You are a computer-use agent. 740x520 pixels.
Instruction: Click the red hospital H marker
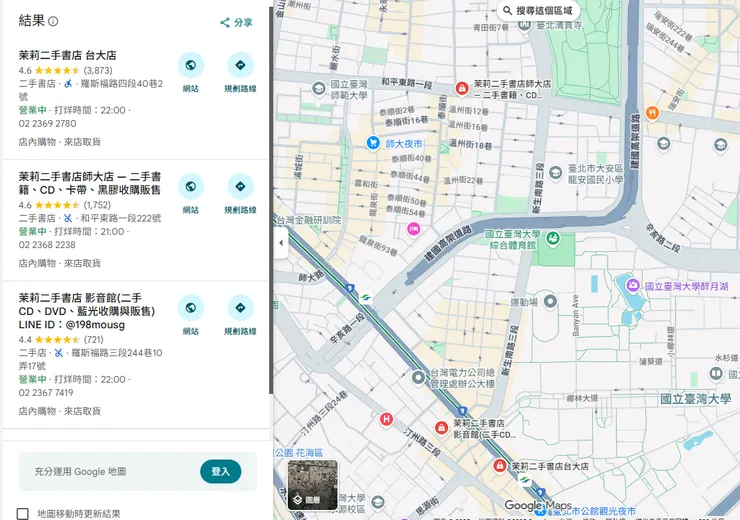[387, 419]
